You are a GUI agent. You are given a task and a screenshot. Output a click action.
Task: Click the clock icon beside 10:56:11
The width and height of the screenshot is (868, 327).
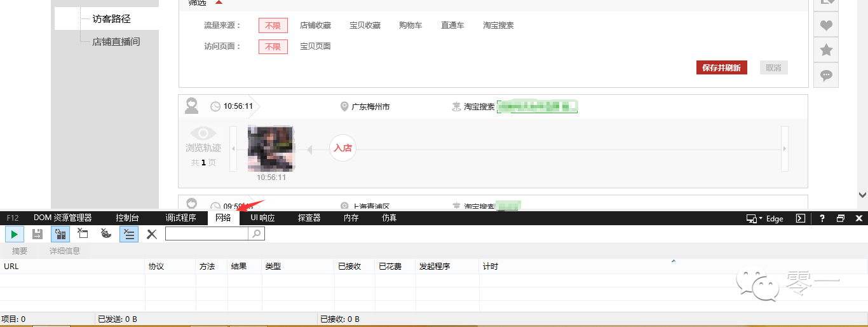click(x=215, y=106)
